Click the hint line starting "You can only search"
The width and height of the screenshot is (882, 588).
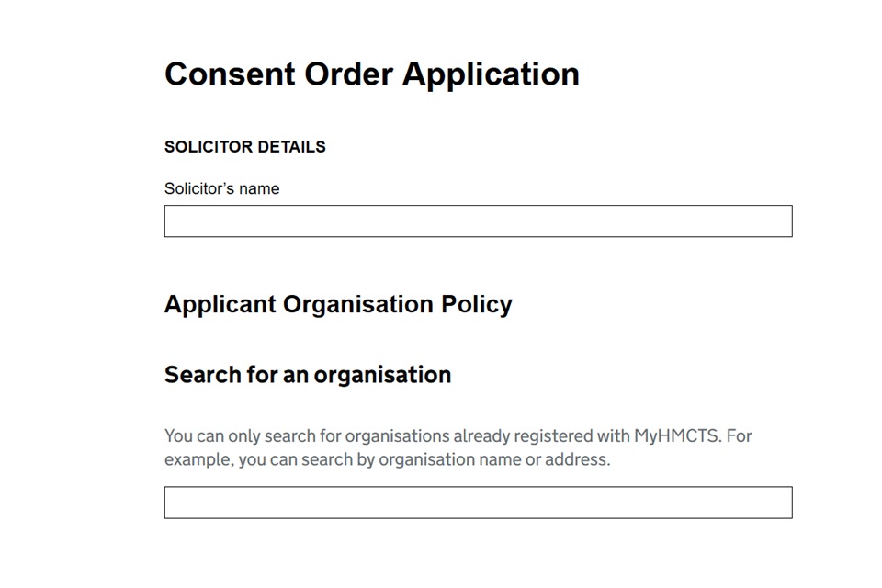coord(458,436)
